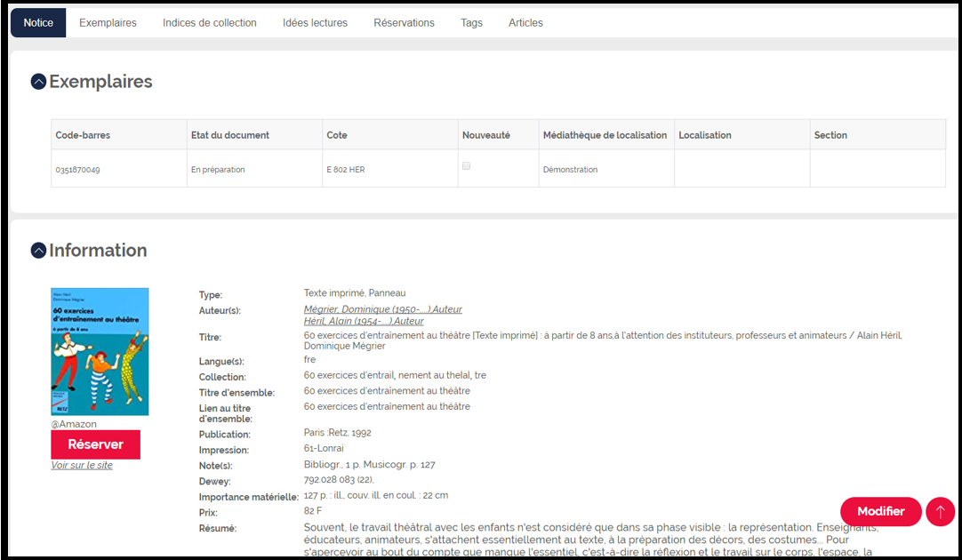Viewport: 962px width, 560px height.
Task: Click the Médiathèque de localisation header
Action: 606,135
